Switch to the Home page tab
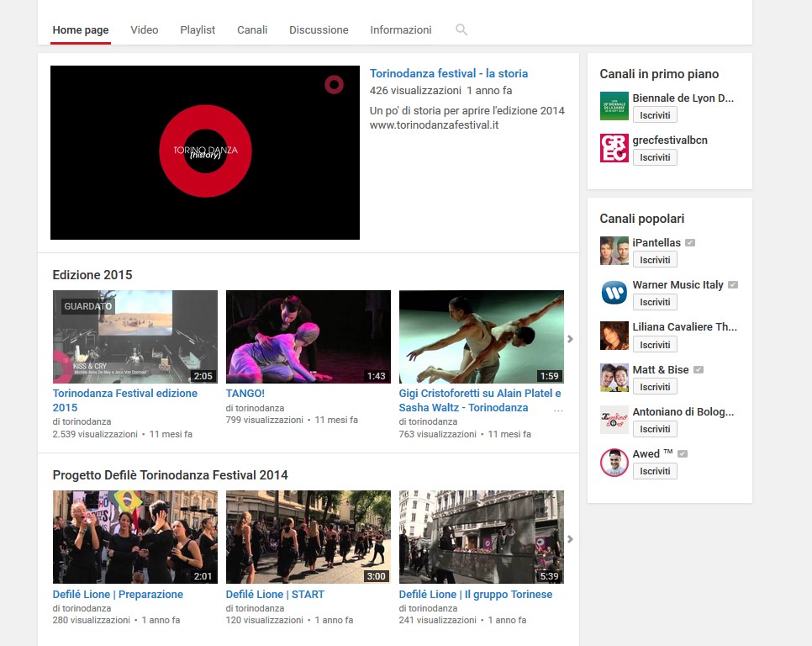The image size is (812, 646). click(81, 30)
